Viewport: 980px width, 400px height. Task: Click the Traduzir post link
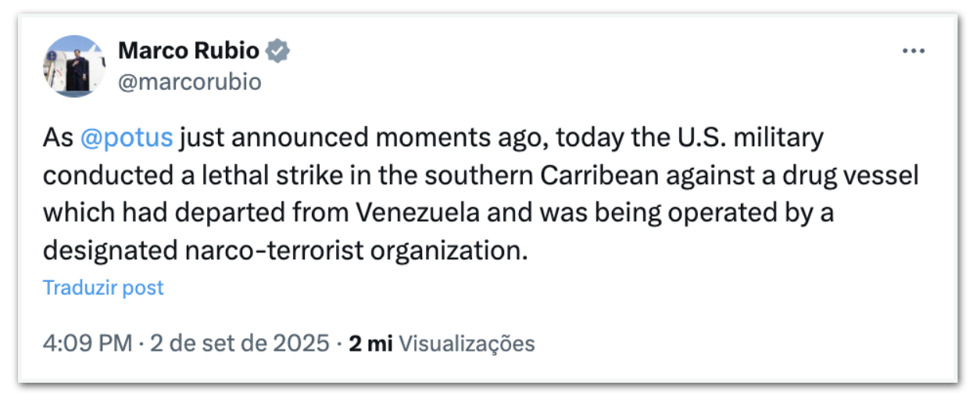tap(103, 287)
